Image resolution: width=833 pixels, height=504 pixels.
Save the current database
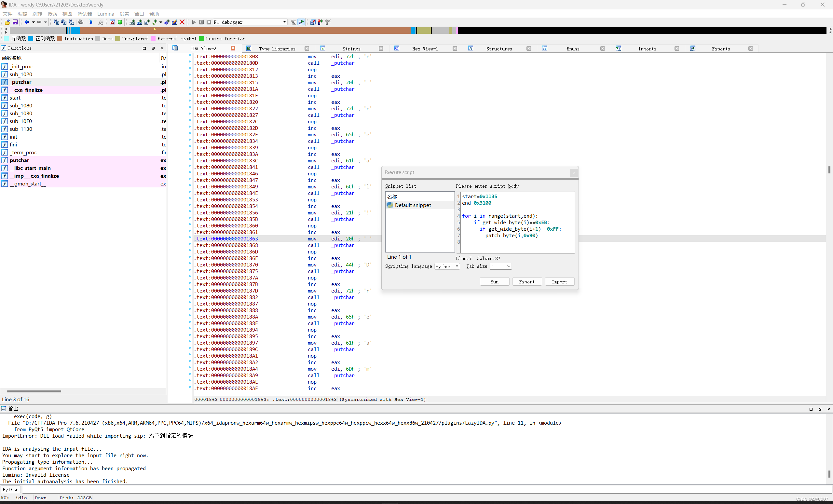pos(15,22)
